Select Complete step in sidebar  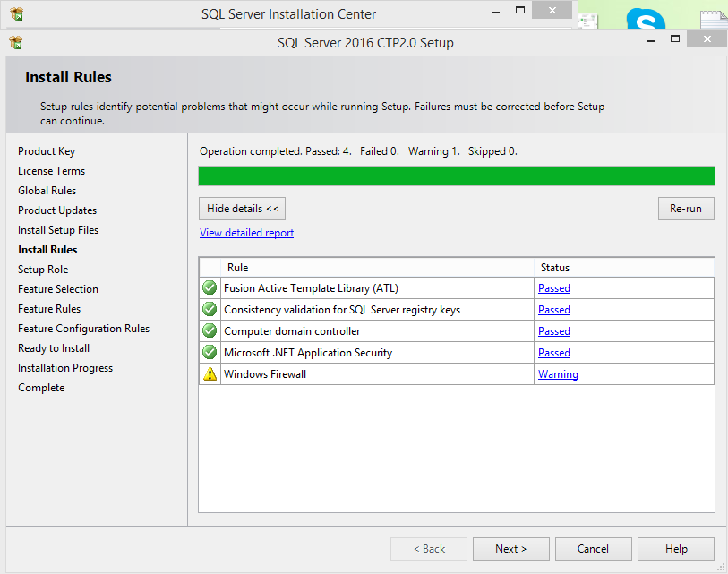tap(41, 388)
